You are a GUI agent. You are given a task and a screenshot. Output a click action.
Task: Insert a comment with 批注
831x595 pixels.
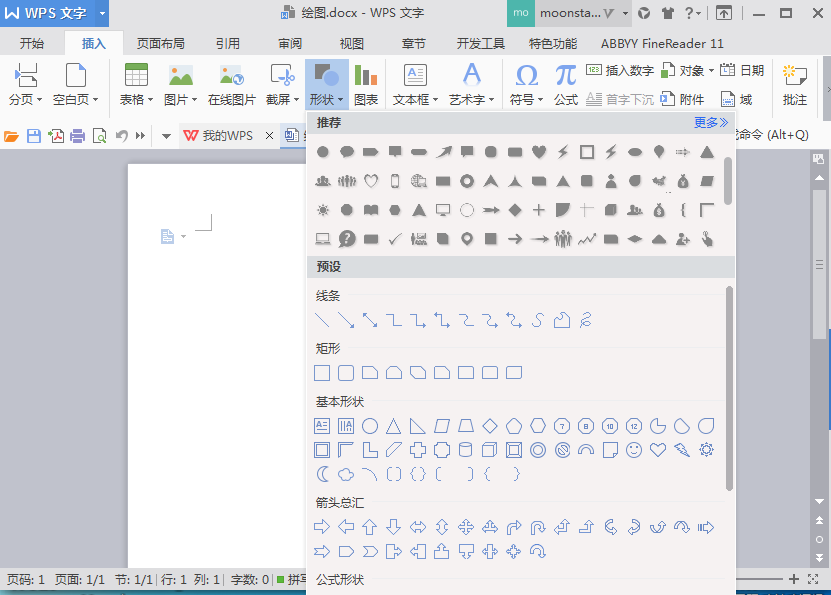794,84
